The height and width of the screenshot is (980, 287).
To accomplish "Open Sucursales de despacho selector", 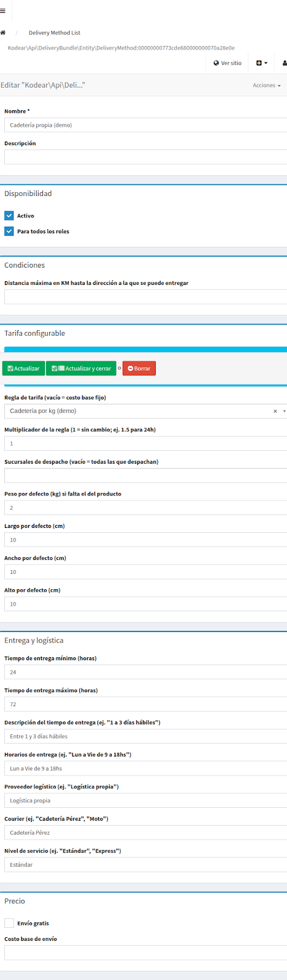I will tap(145, 475).
